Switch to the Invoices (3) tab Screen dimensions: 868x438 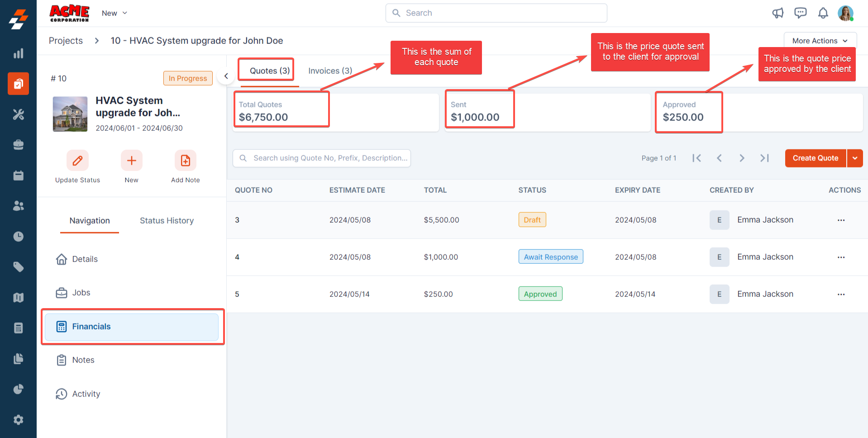[x=330, y=71]
